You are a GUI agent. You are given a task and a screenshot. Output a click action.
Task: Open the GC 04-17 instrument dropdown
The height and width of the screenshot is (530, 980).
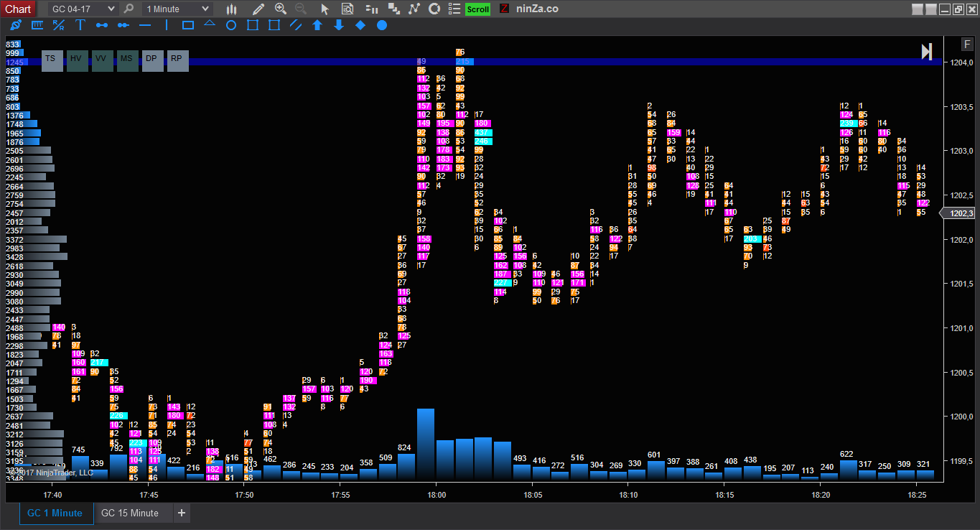(83, 9)
